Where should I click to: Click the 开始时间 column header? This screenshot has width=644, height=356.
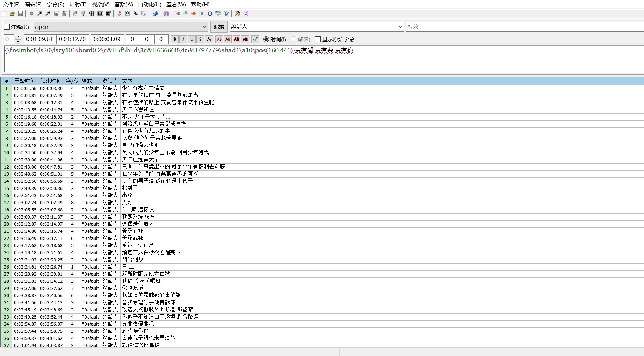click(x=25, y=81)
